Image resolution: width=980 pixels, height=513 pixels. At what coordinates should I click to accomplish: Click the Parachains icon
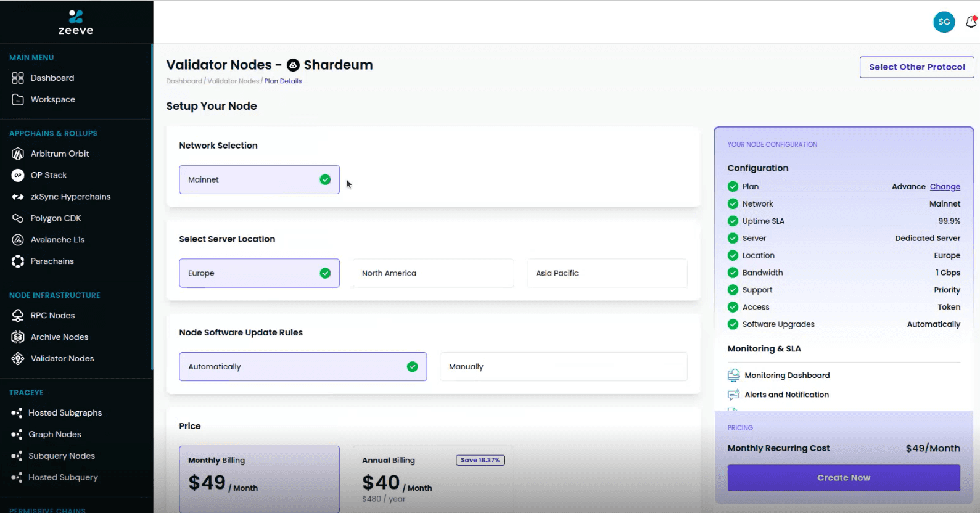pyautogui.click(x=18, y=261)
